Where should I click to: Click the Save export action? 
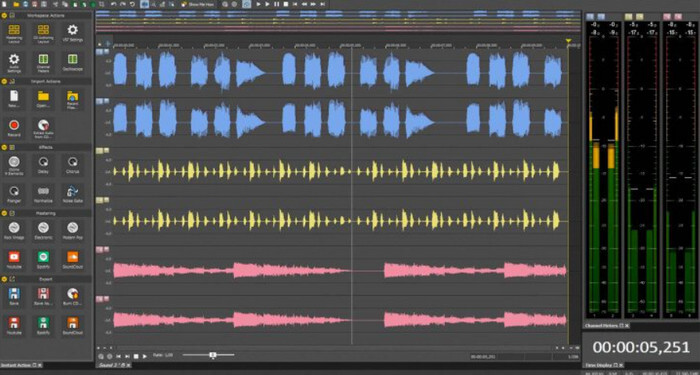tap(14, 296)
